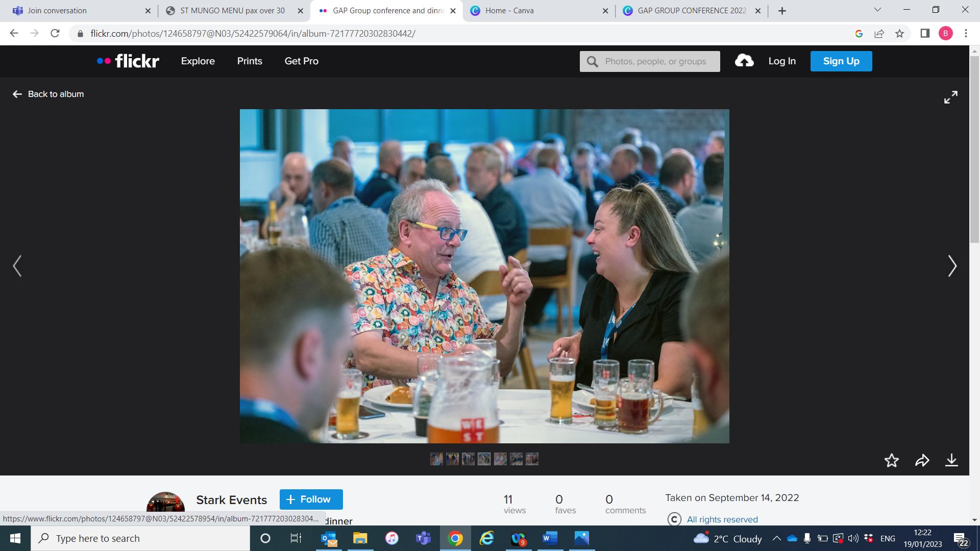Toggle Chrome's side panel

pyautogui.click(x=925, y=34)
